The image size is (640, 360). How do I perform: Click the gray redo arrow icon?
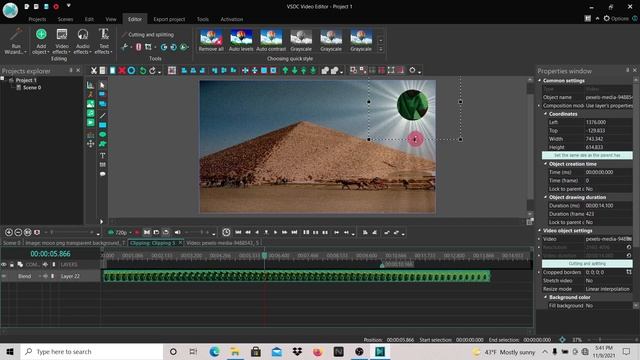click(x=152, y=71)
